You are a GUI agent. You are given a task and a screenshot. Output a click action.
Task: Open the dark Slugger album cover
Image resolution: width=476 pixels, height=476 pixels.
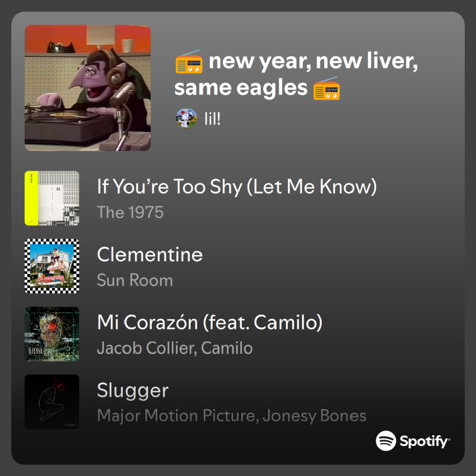click(52, 401)
